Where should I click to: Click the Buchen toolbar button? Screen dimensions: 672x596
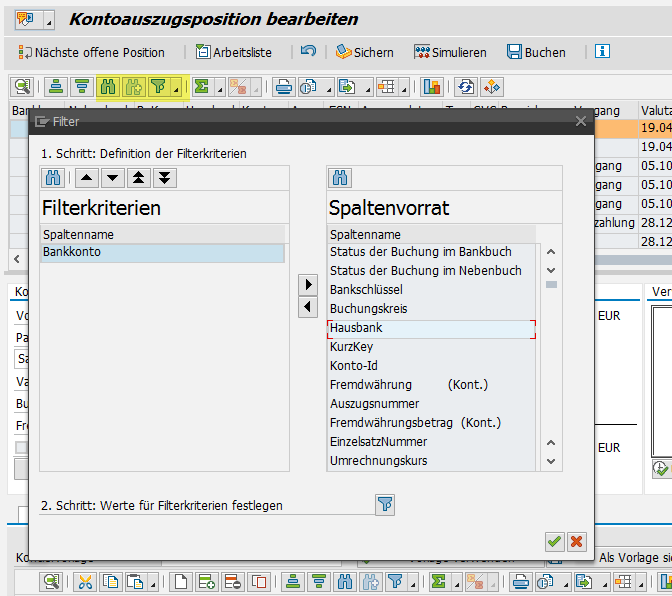click(536, 52)
